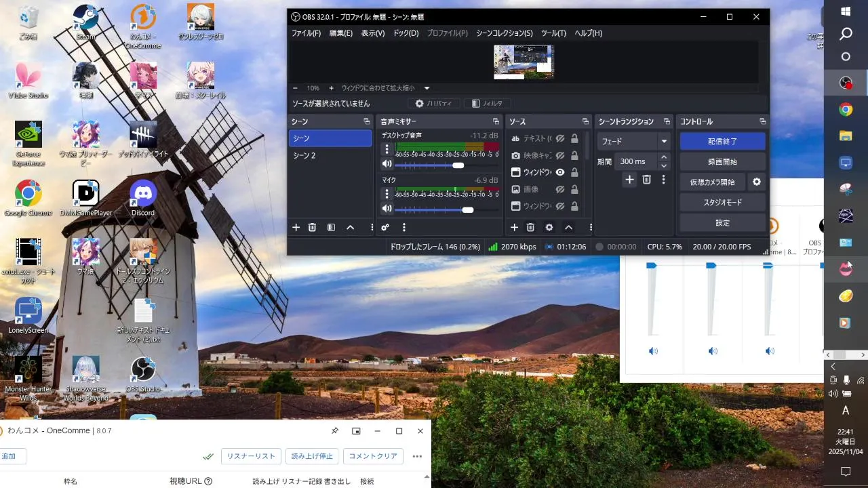Hide the visible ウィンドウ source eye

point(560,172)
